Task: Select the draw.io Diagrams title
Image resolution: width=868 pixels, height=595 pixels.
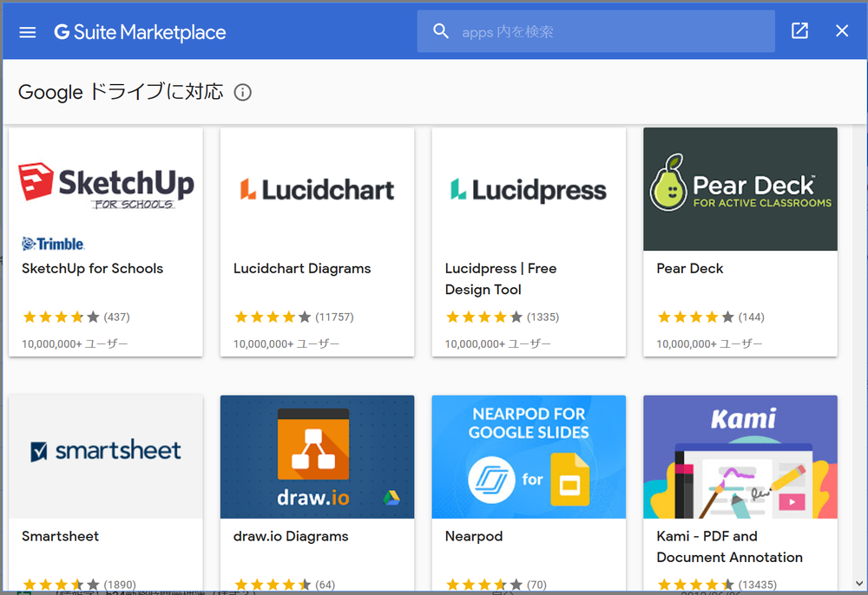Action: pyautogui.click(x=291, y=536)
